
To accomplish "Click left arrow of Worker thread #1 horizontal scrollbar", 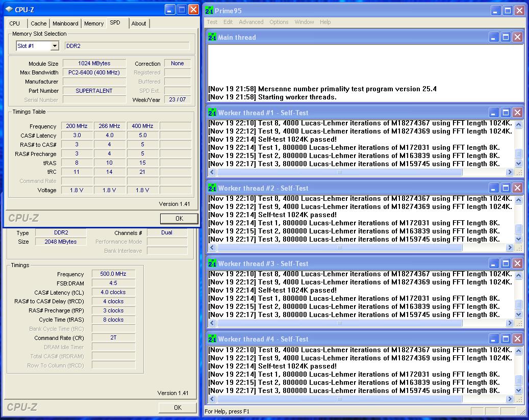I will pyautogui.click(x=212, y=172).
